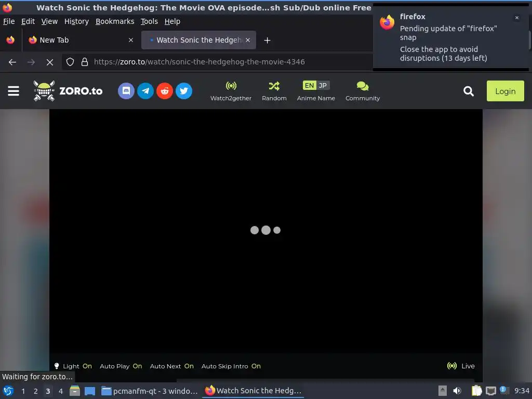
Task: Open tracking protection shield icon
Action: tap(70, 62)
